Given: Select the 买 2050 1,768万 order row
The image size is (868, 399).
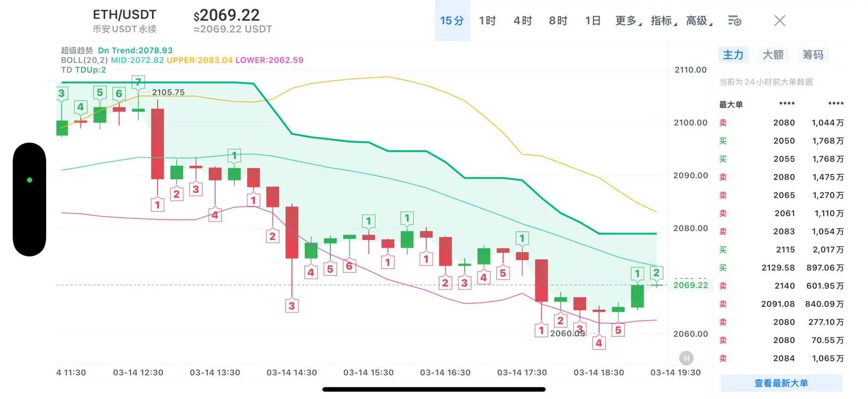Looking at the screenshot, I should pos(781,141).
